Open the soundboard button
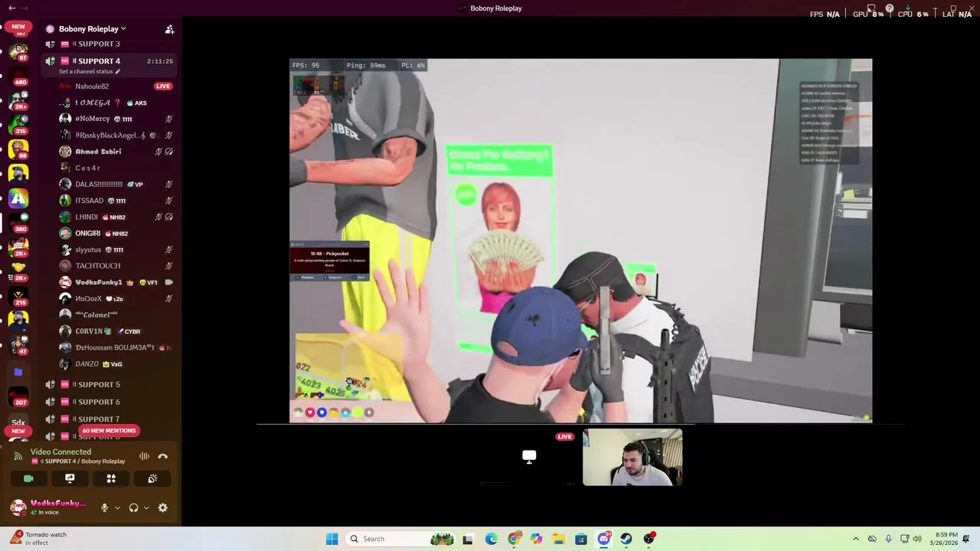The image size is (980, 551). point(152,478)
